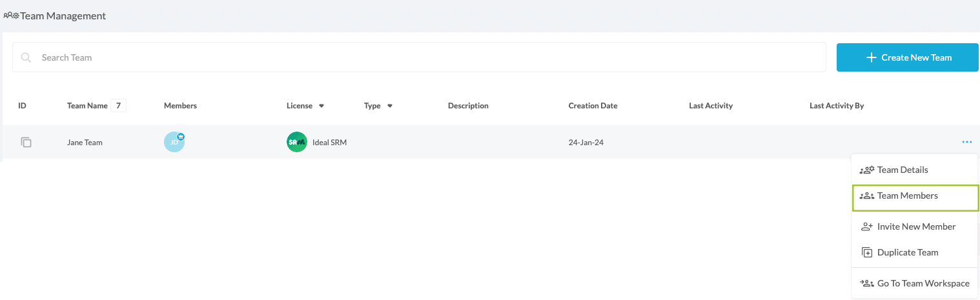Click the crown badge on the member avatar

point(181,137)
